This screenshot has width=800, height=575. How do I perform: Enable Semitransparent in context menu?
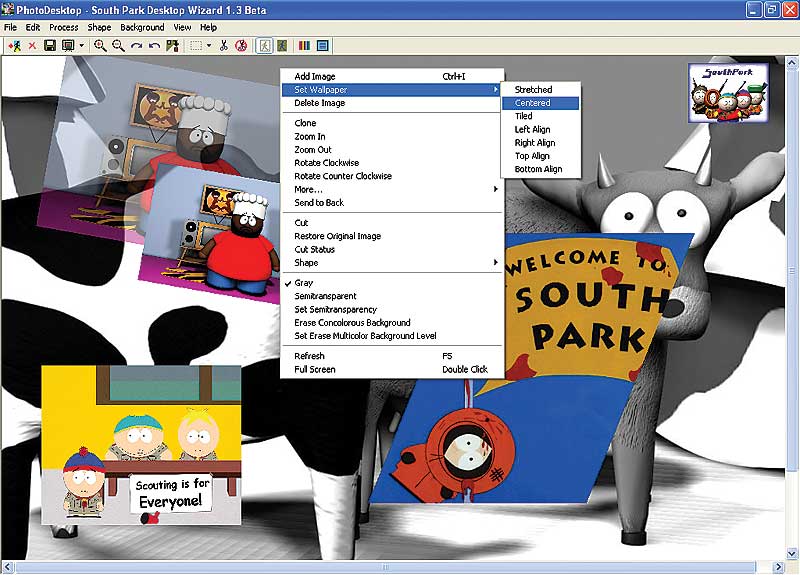[392, 296]
